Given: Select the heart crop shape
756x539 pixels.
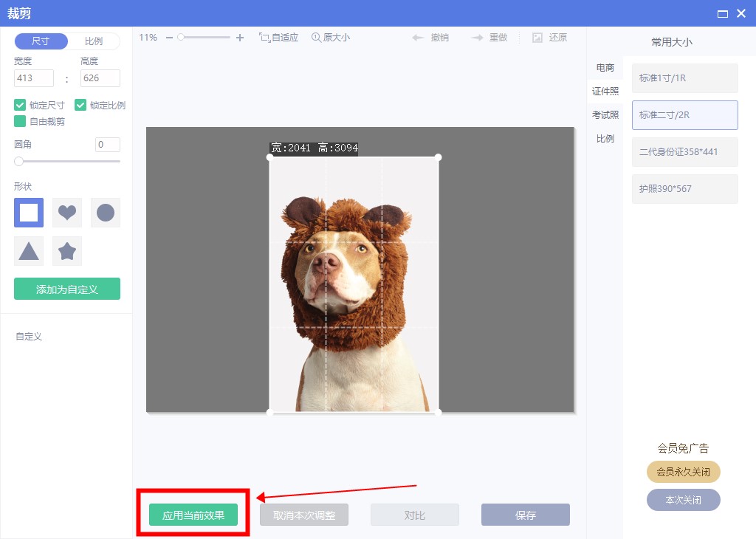Looking at the screenshot, I should [x=67, y=213].
